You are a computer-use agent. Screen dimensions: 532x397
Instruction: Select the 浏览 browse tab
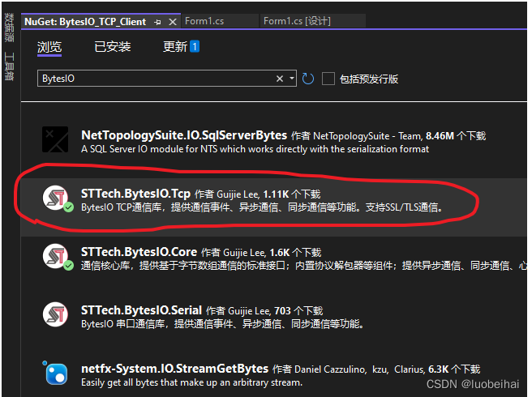[x=49, y=47]
